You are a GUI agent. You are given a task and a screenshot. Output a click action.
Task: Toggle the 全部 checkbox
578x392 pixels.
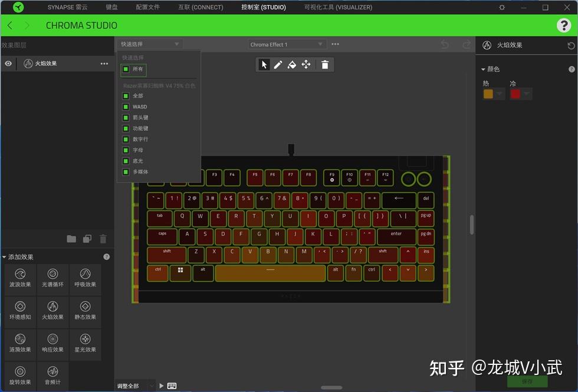click(x=126, y=95)
